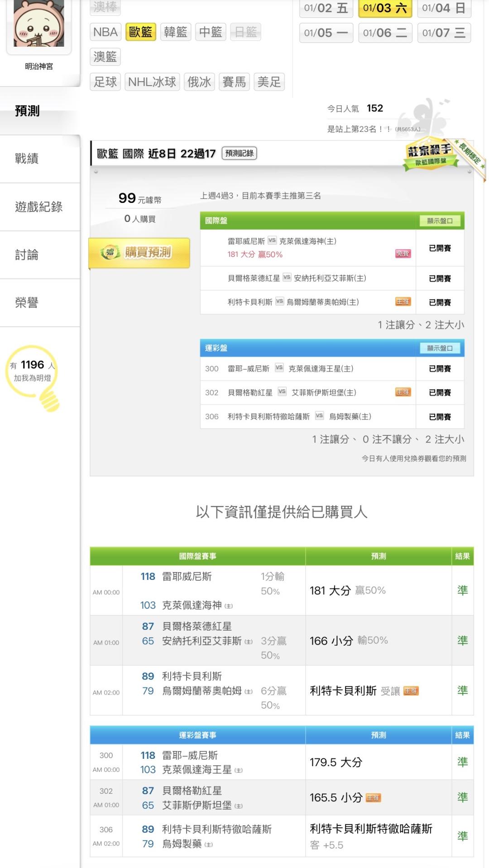Click the 明治神宮 avatar picture
This screenshot has height=868, width=489.
39,24
